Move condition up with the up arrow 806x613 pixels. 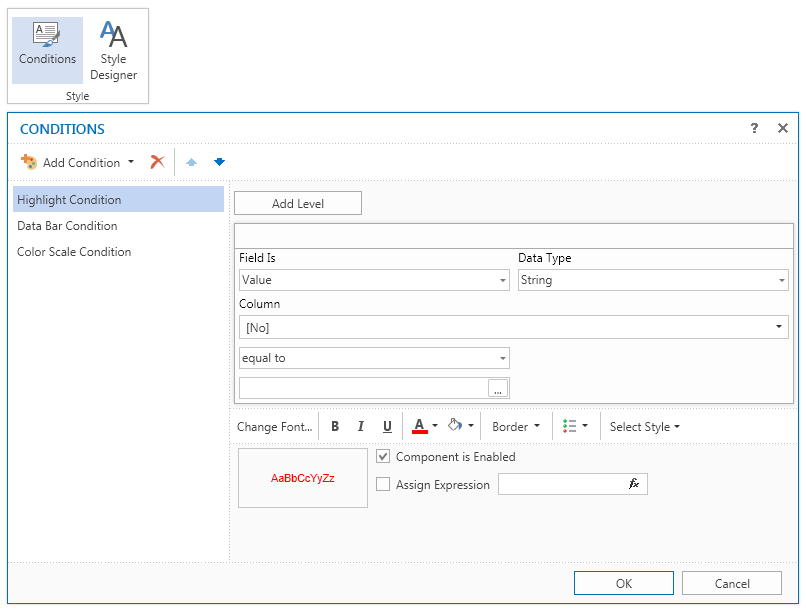click(191, 162)
